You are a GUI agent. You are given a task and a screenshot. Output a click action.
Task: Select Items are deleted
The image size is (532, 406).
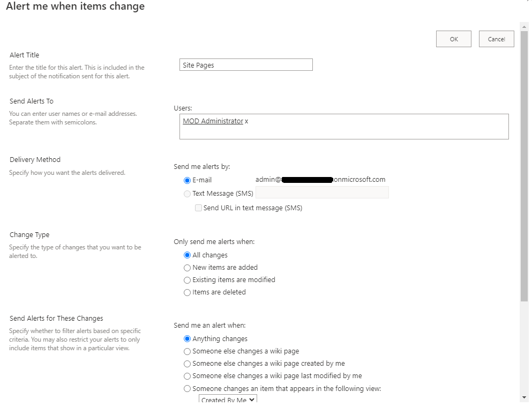click(x=187, y=292)
